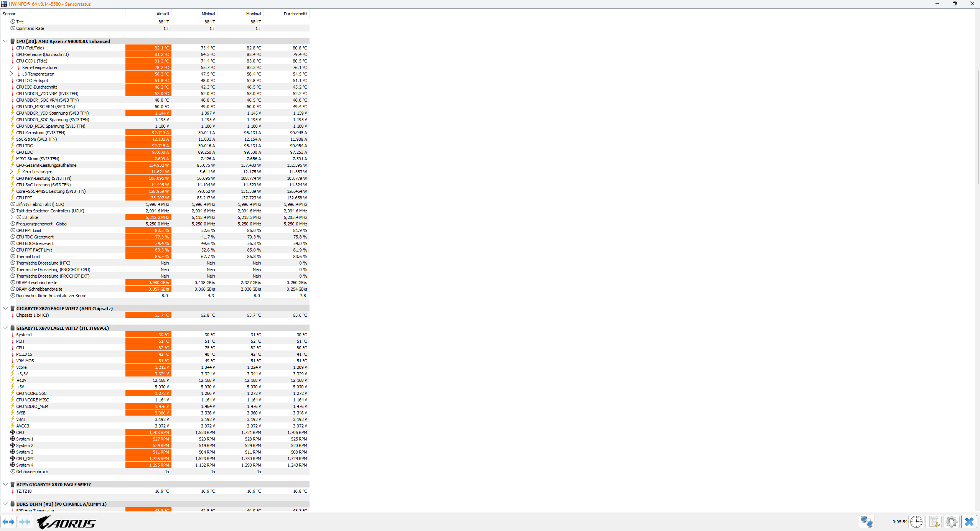Screen dimensions: 980x531
Task: Select the CPU (Tctl/Tdie) sensor row
Action: [x=30, y=48]
